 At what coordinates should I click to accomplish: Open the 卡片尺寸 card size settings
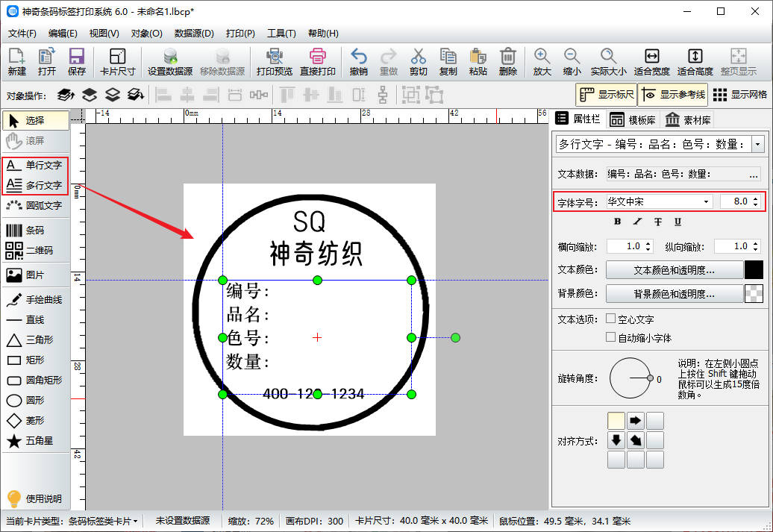(x=117, y=61)
